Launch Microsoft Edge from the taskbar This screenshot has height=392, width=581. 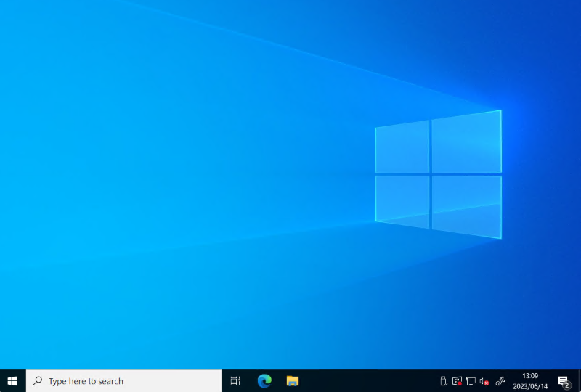pos(264,381)
